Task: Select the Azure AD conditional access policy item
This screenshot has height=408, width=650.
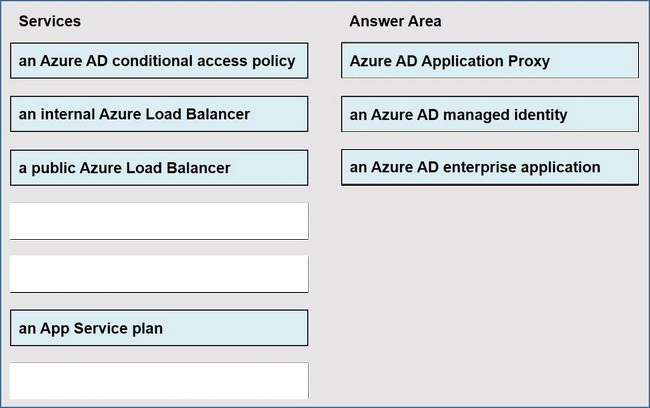Action: pyautogui.click(x=159, y=61)
